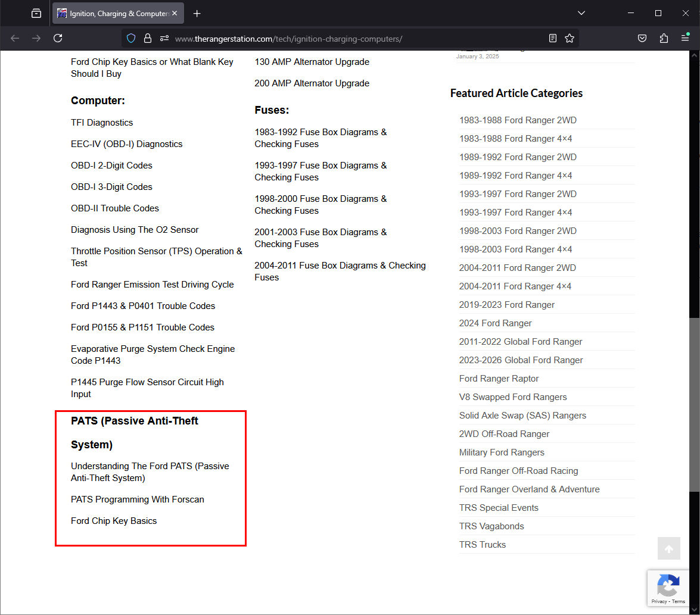Select Ford Ranger Raptor category
The width and height of the screenshot is (700, 615).
(499, 379)
